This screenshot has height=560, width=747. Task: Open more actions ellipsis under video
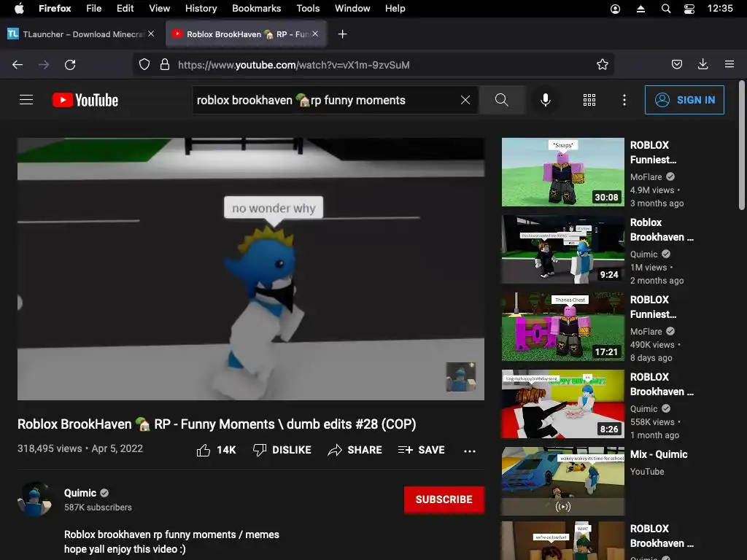coord(470,451)
